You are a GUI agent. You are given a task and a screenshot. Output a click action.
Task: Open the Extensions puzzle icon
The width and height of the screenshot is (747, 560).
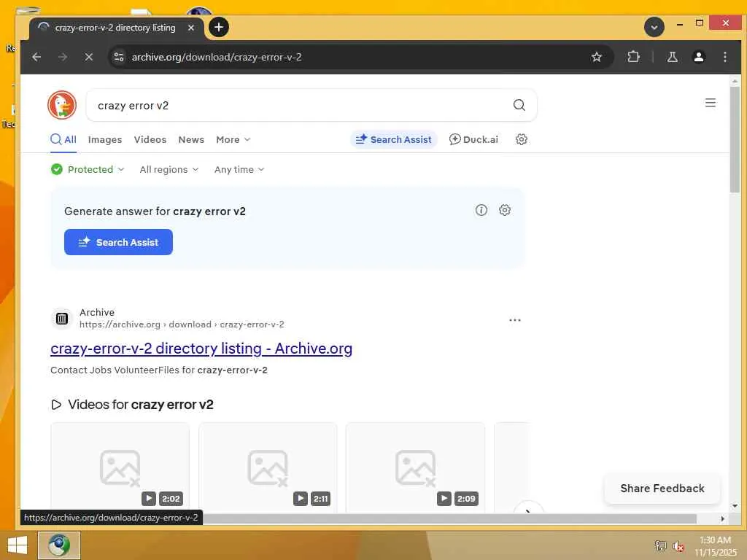click(x=633, y=57)
